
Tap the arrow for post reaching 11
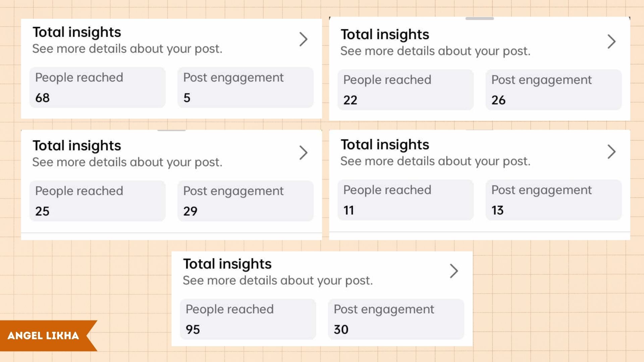pyautogui.click(x=611, y=152)
